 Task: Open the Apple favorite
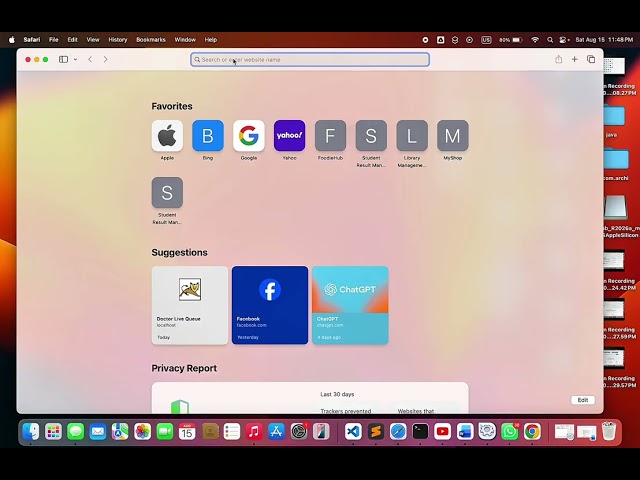pos(167,136)
